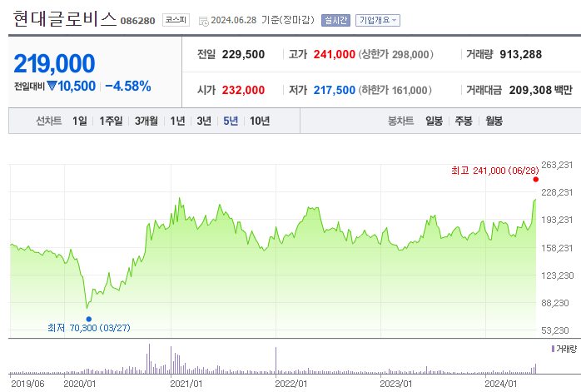Click the 88,230 y-axis label

(555, 303)
